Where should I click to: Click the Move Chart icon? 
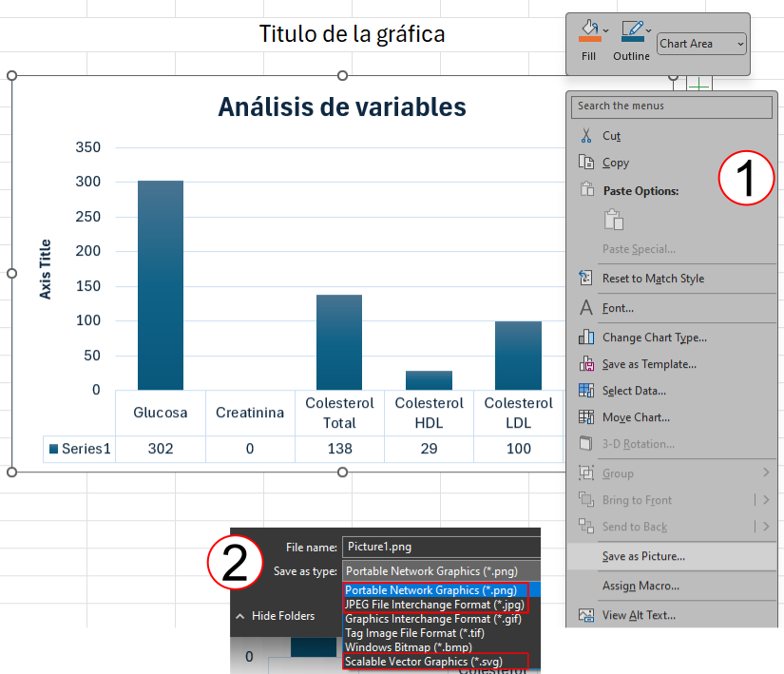(x=586, y=417)
